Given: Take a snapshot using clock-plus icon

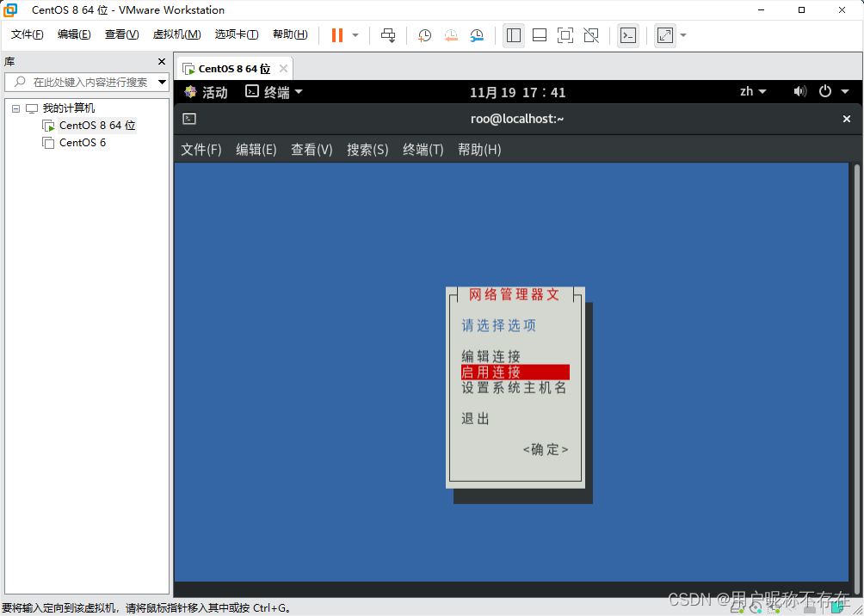Looking at the screenshot, I should pyautogui.click(x=424, y=35).
